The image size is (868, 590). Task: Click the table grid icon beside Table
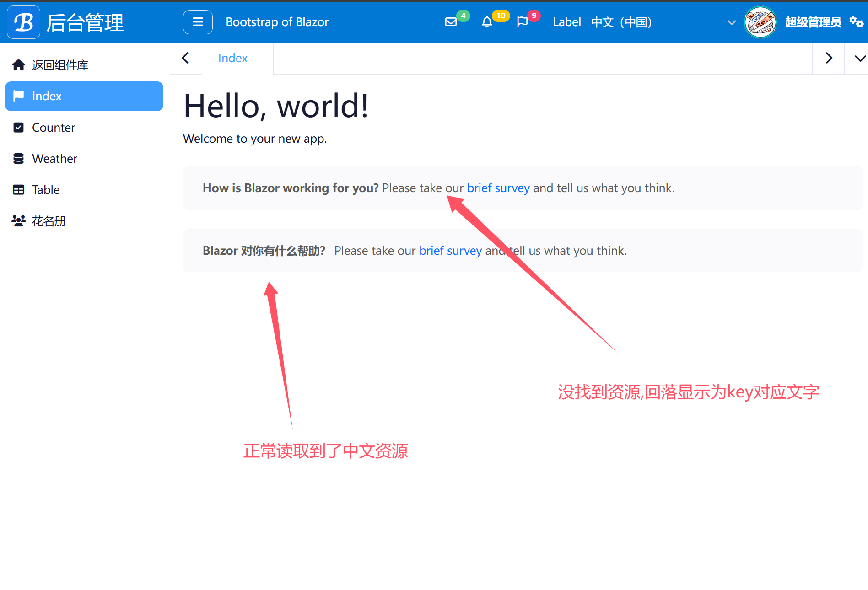(19, 189)
